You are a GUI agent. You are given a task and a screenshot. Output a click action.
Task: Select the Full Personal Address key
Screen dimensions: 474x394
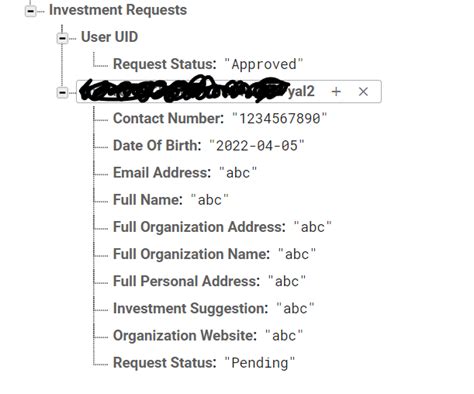tap(186, 281)
